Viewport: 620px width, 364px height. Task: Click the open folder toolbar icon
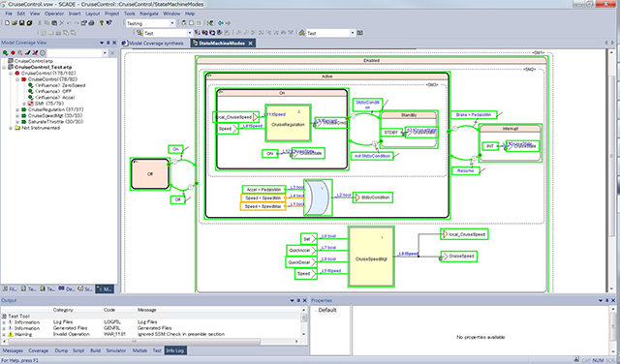(15, 23)
